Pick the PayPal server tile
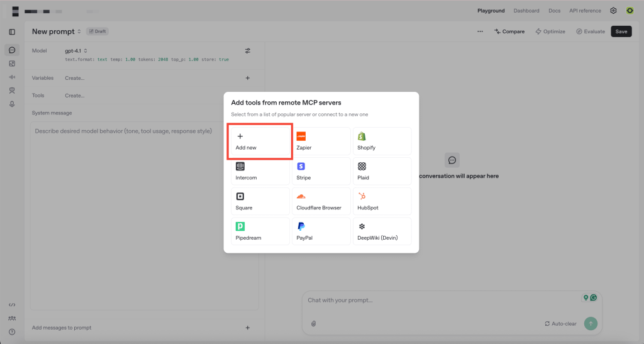This screenshot has height=344, width=644. (x=321, y=231)
